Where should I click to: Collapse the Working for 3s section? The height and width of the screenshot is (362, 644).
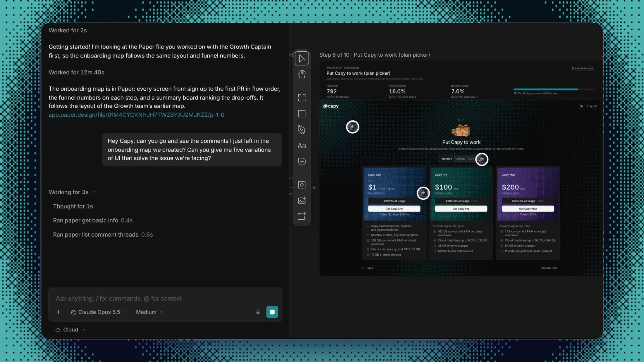click(72, 192)
